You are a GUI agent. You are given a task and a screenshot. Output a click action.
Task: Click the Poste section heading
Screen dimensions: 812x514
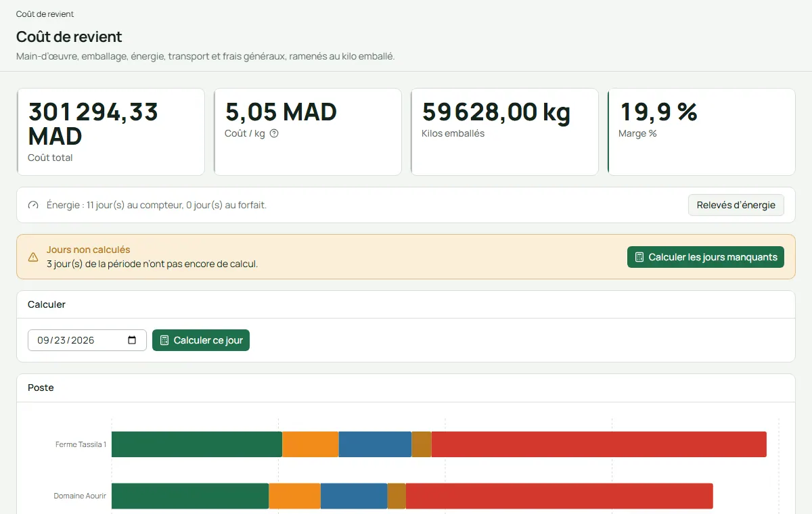point(41,388)
